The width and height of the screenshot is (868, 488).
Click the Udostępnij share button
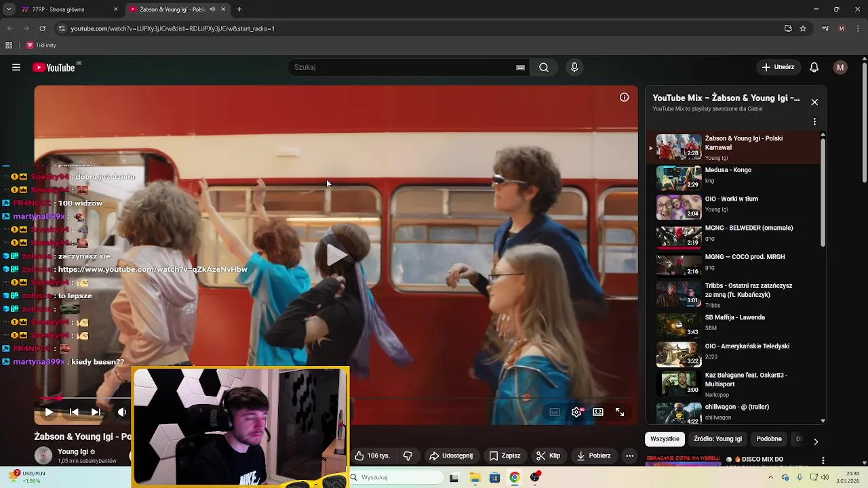pyautogui.click(x=451, y=456)
